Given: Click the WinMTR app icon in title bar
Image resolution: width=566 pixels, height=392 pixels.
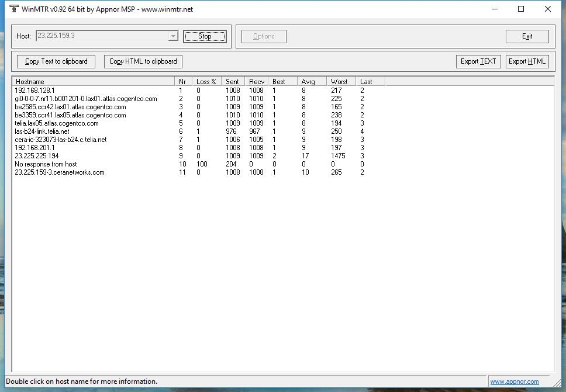Looking at the screenshot, I should (14, 9).
